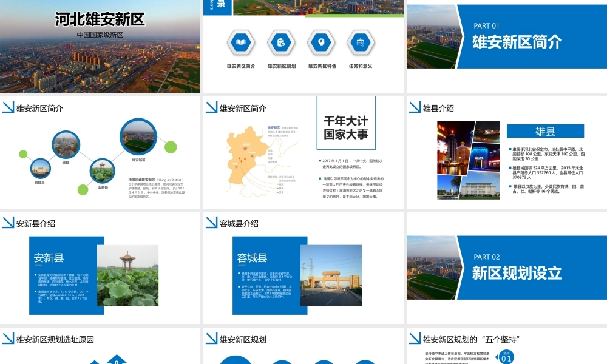Screen dimensions: 607x364
Task: Select the 安新县 circular lotus photo
Action: click(102, 171)
